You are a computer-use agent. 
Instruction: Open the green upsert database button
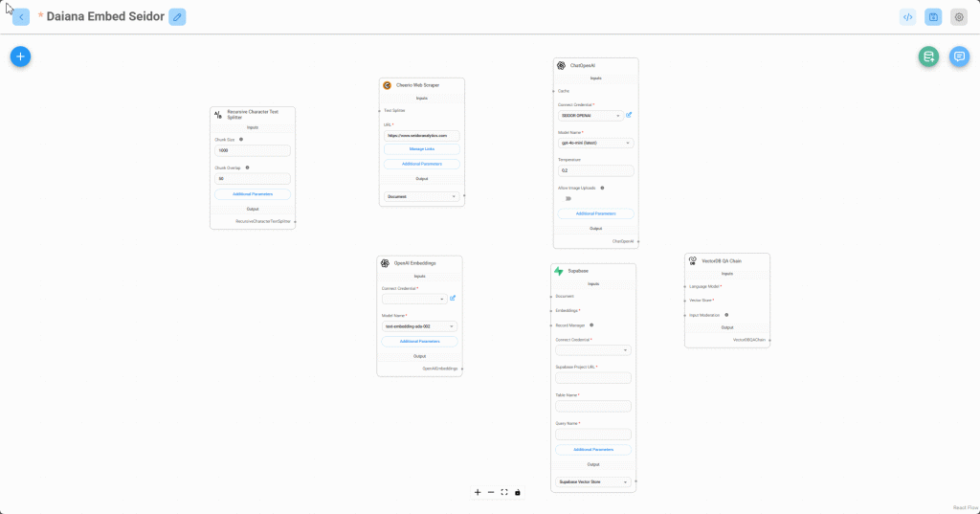pyautogui.click(x=927, y=56)
